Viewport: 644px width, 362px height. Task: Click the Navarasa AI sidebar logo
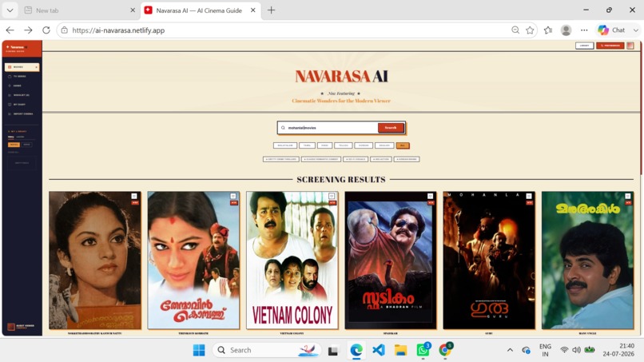[x=18, y=49]
